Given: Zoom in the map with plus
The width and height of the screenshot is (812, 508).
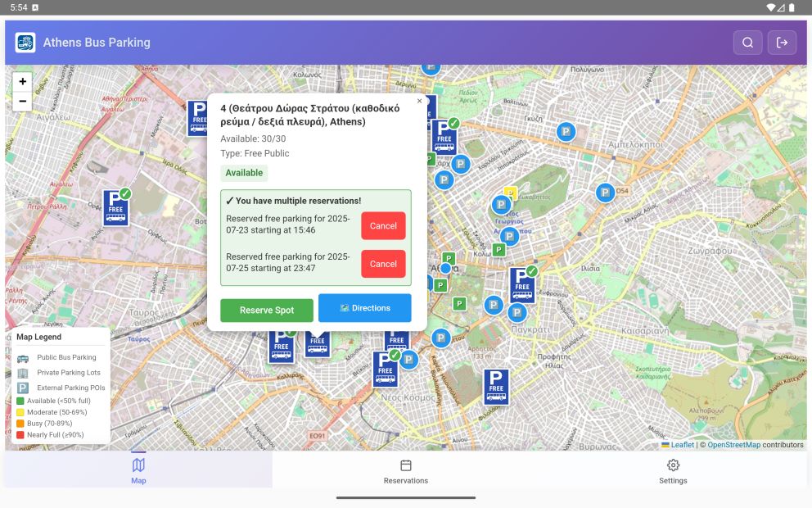Looking at the screenshot, I should (22, 81).
